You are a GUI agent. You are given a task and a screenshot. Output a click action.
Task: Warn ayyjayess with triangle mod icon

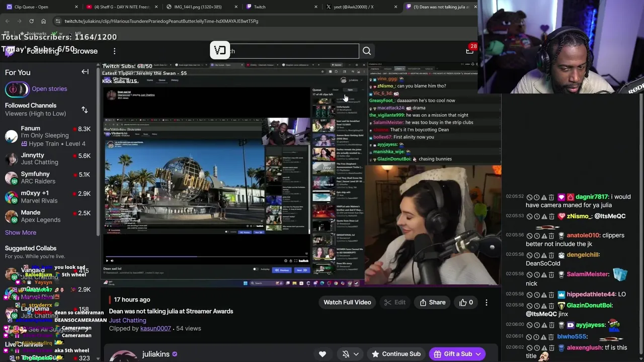544,325
